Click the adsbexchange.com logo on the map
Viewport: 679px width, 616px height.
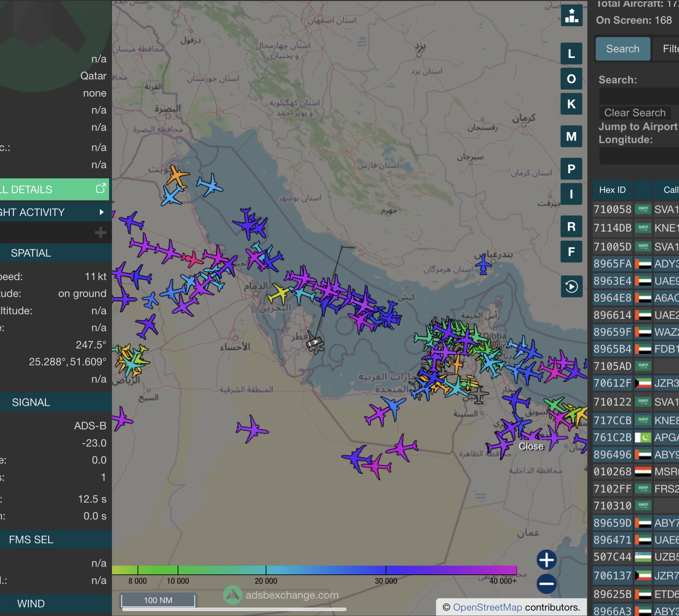pyautogui.click(x=281, y=595)
